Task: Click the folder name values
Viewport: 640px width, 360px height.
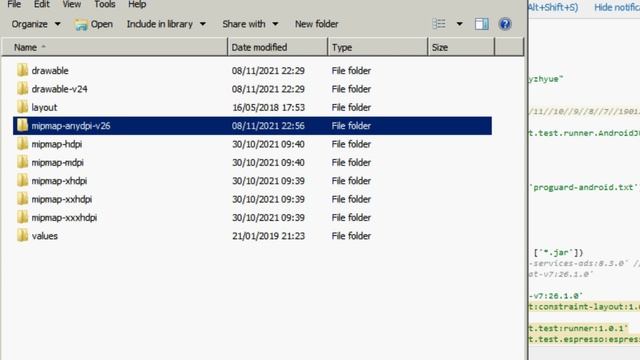Action: click(45, 236)
